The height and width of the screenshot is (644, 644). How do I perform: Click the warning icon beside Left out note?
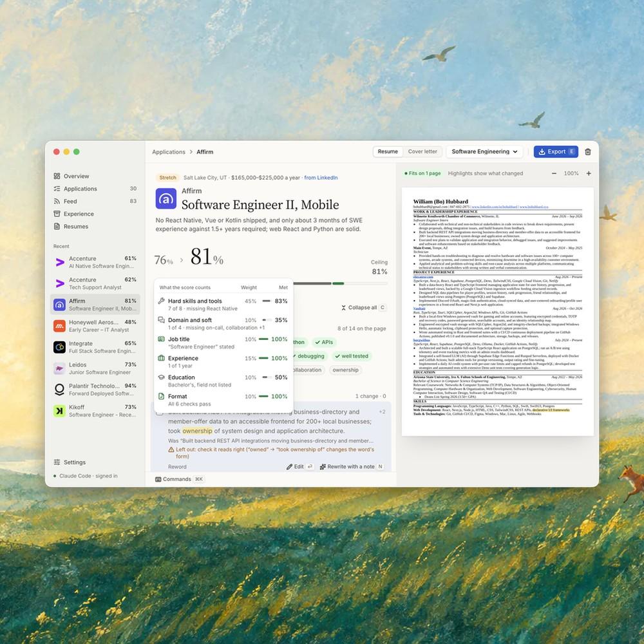(x=171, y=450)
